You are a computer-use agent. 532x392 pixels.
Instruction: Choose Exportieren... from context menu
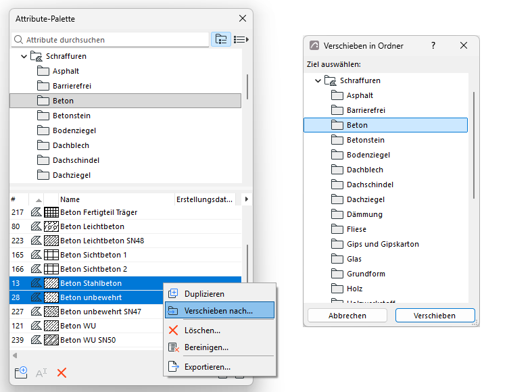click(x=220, y=367)
